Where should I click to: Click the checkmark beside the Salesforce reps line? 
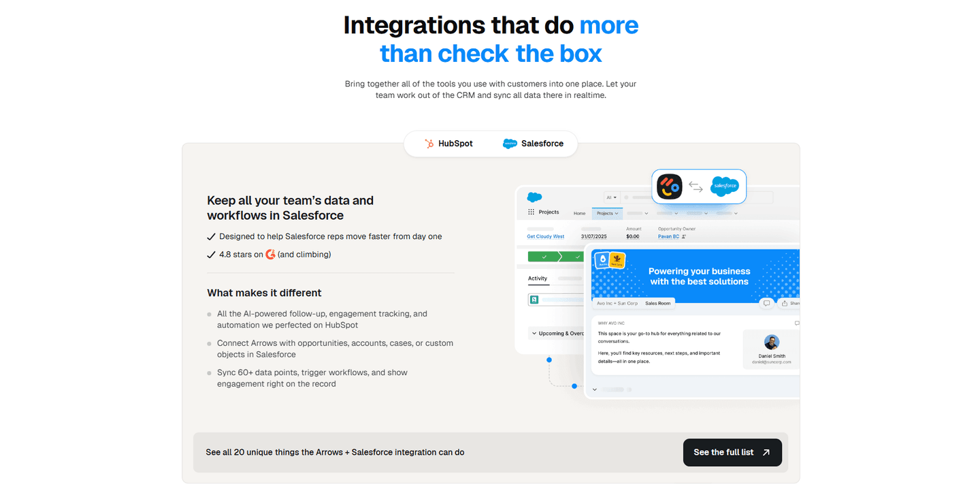click(211, 237)
